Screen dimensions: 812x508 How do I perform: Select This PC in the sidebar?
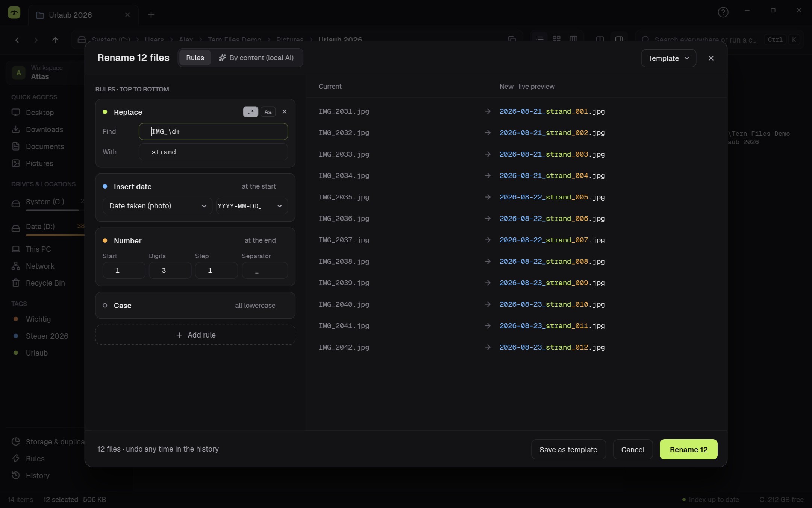pyautogui.click(x=31, y=249)
